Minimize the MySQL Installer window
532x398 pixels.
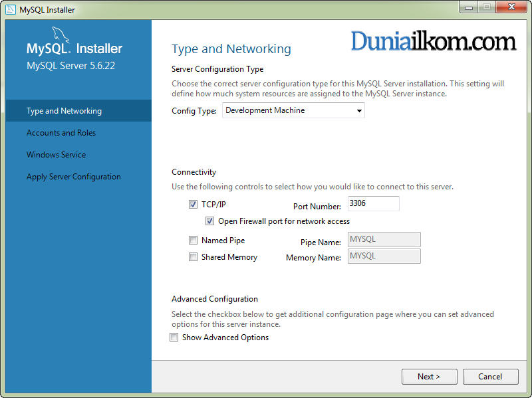coord(469,7)
